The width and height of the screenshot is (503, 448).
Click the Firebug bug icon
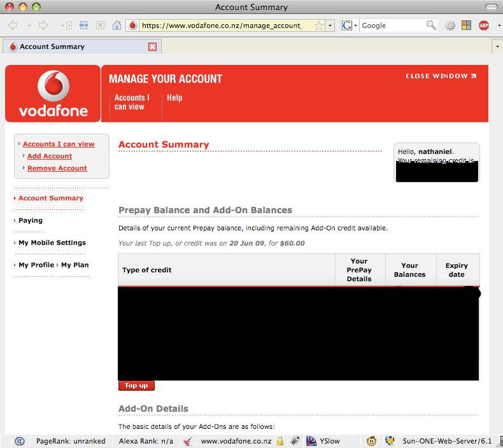click(x=295, y=441)
